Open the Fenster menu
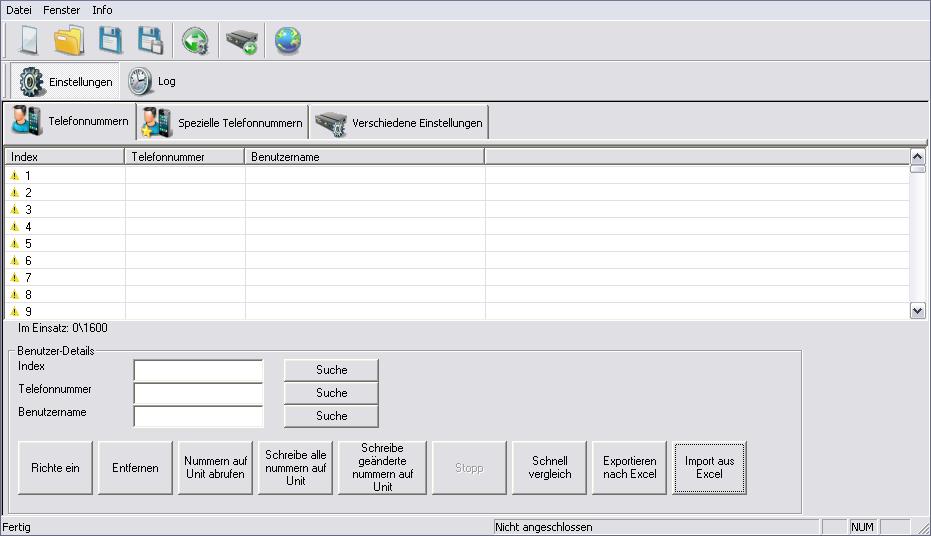 pyautogui.click(x=62, y=10)
